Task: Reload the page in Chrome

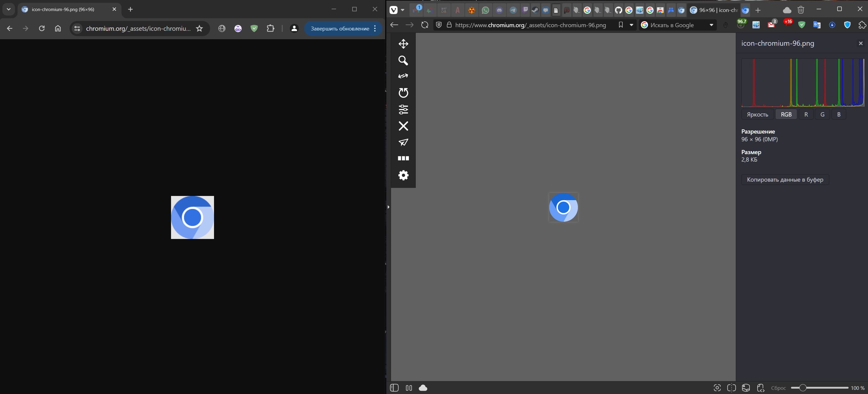Action: [42, 29]
